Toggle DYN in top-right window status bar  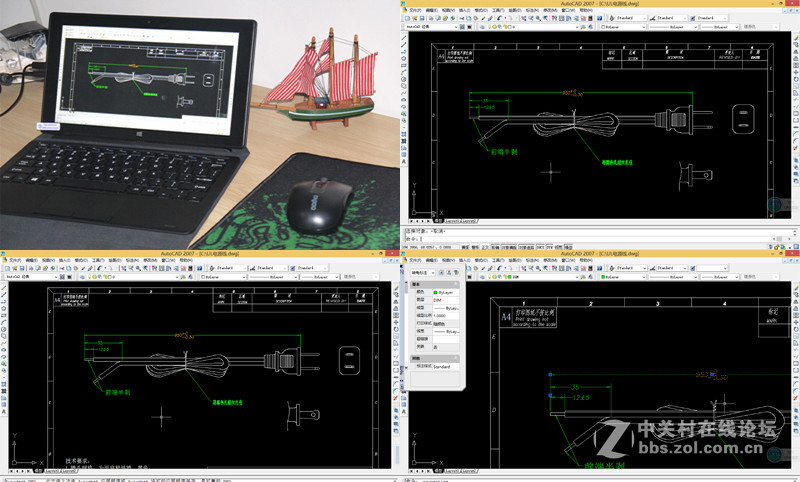[549, 247]
